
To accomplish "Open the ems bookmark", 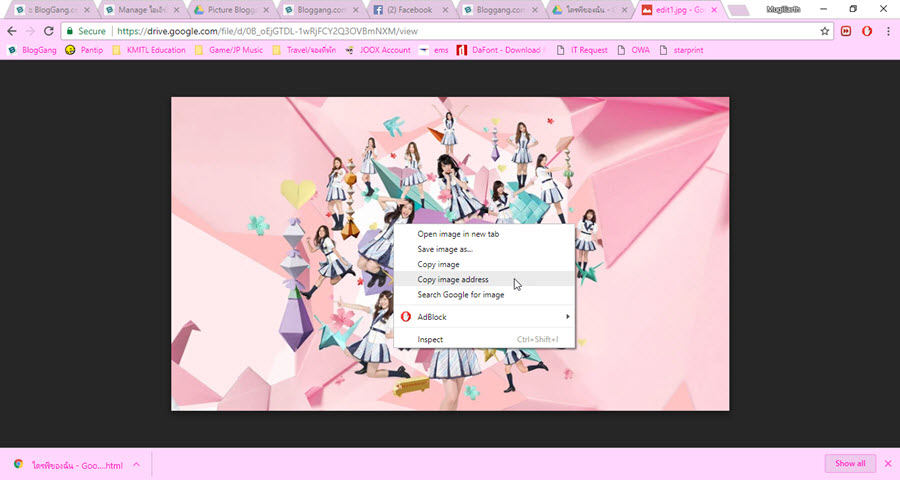I will [x=433, y=50].
